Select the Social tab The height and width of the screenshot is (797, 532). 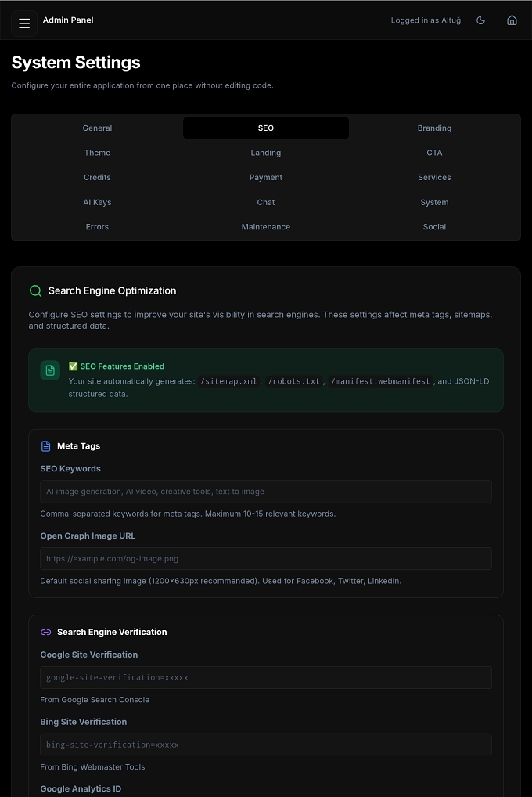pyautogui.click(x=434, y=227)
